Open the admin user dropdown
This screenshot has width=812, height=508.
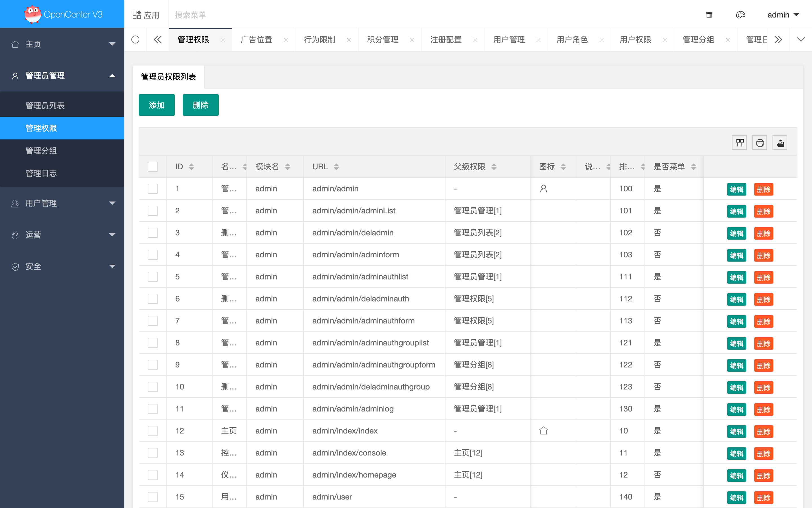point(783,15)
